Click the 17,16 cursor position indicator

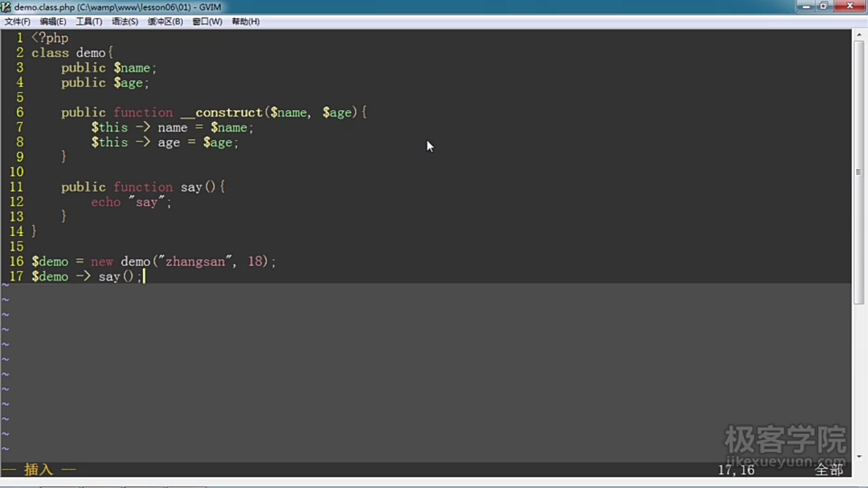pos(736,470)
